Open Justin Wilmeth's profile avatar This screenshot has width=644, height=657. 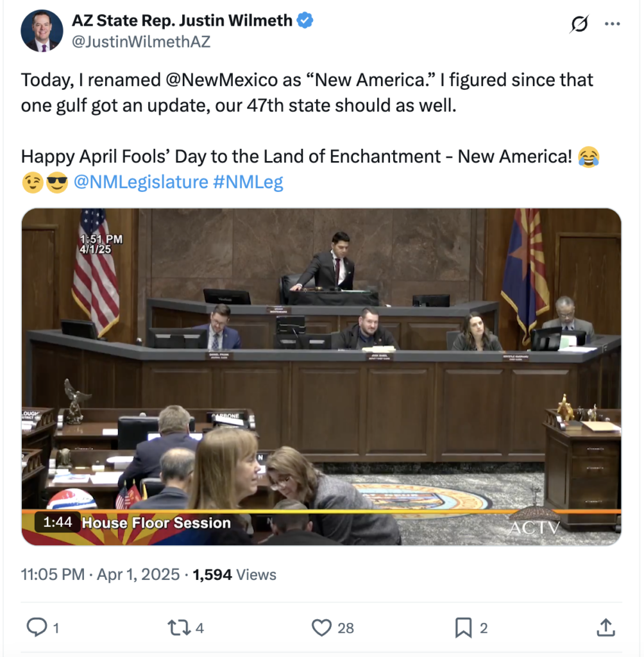[x=42, y=31]
